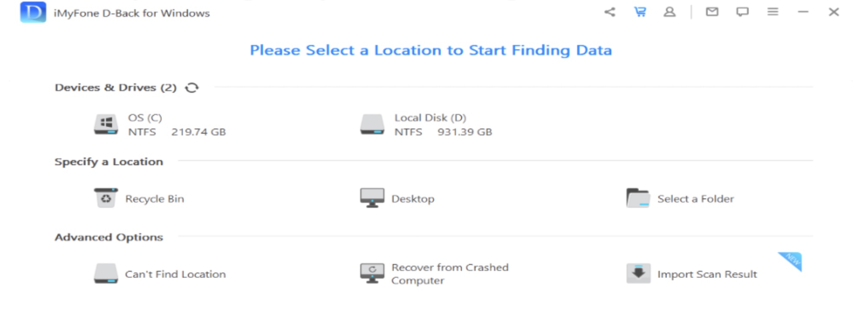Click the Import Scan Result icon
The height and width of the screenshot is (332, 868).
(x=638, y=274)
